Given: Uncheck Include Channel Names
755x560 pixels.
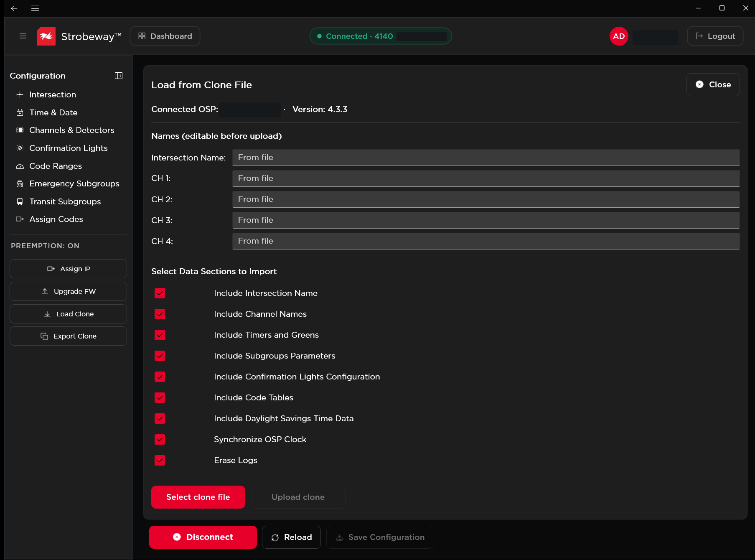Looking at the screenshot, I should coord(160,314).
